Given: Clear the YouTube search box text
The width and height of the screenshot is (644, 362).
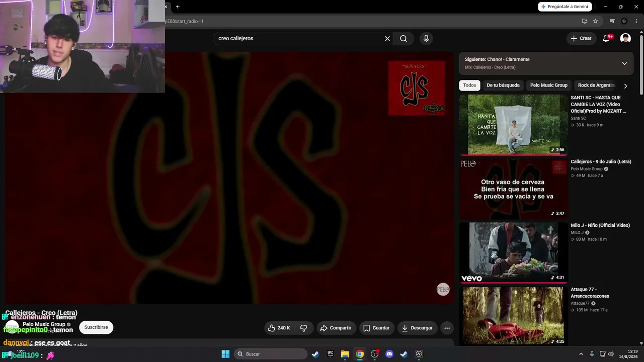Looking at the screenshot, I should point(387,39).
